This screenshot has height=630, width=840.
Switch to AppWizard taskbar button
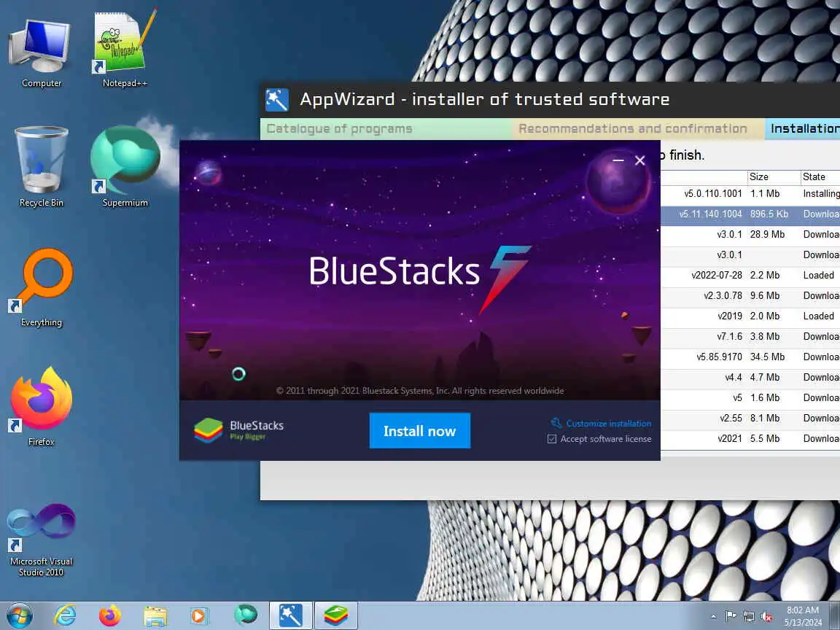point(290,615)
